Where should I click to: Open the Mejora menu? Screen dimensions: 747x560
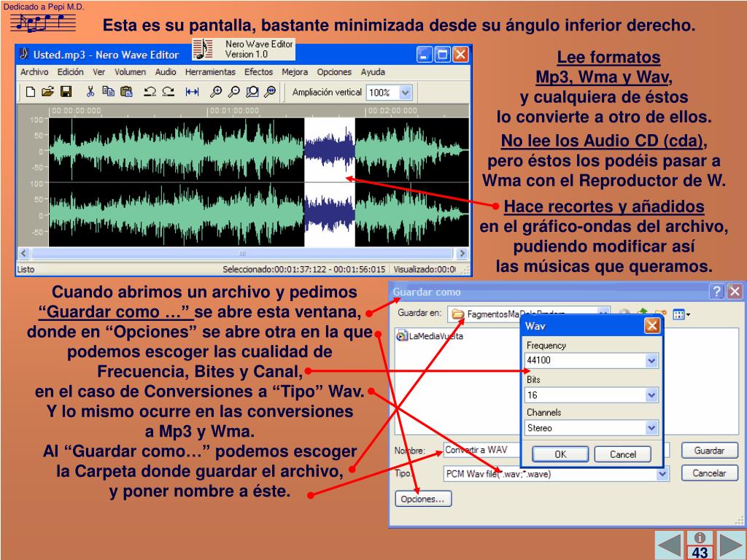coord(295,72)
